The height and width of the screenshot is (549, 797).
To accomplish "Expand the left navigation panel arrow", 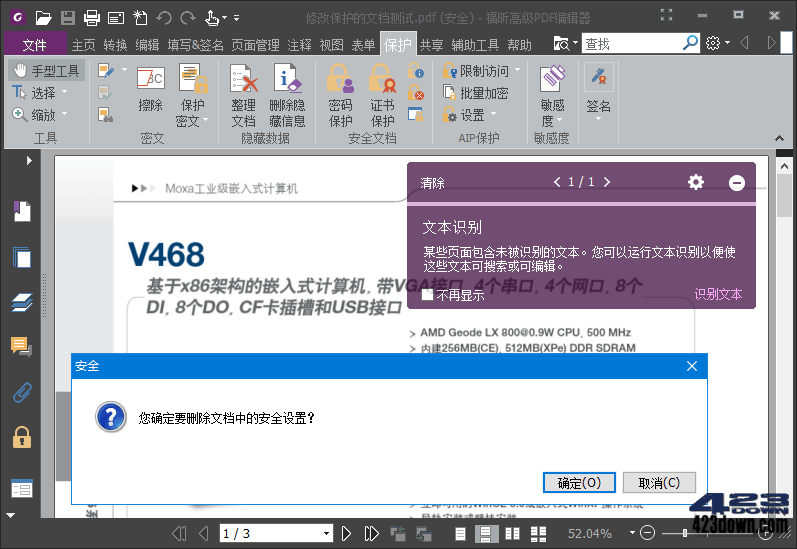I will pos(29,161).
